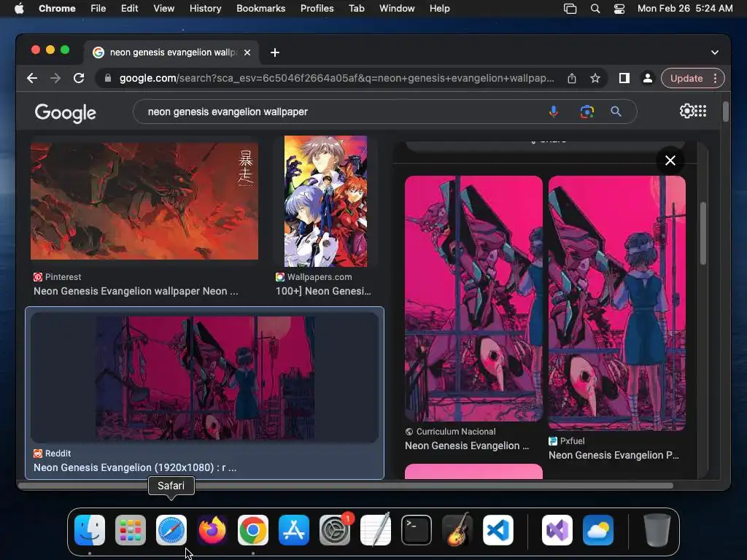Open the Chrome profile icon

(x=648, y=78)
